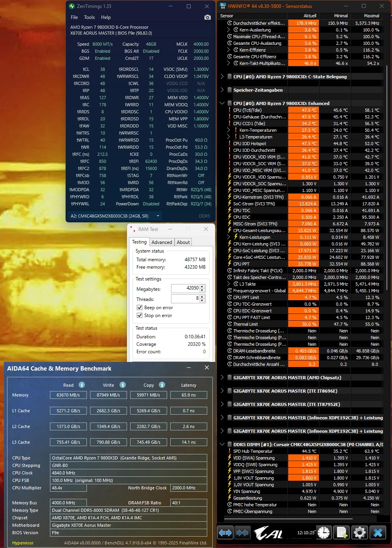This screenshot has height=548, width=392.
Task: Click icon beside Gesamte CPU-Auslastung row
Action: click(230, 43)
